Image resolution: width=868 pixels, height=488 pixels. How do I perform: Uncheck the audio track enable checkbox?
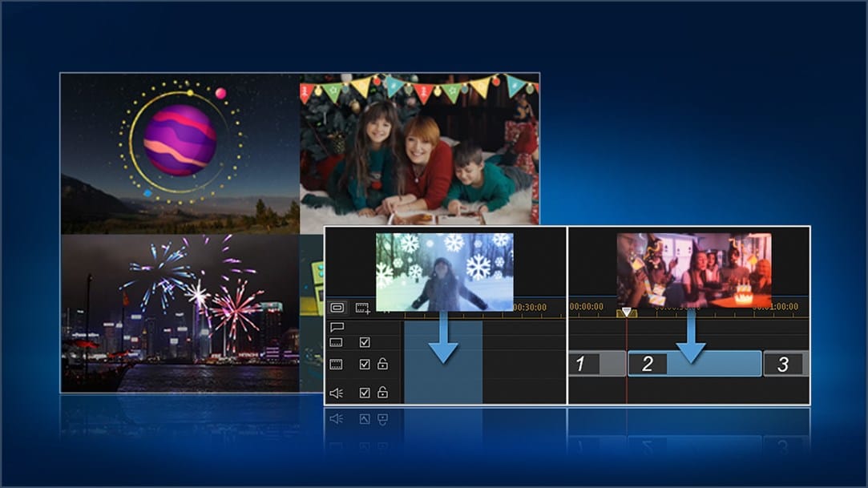point(365,393)
